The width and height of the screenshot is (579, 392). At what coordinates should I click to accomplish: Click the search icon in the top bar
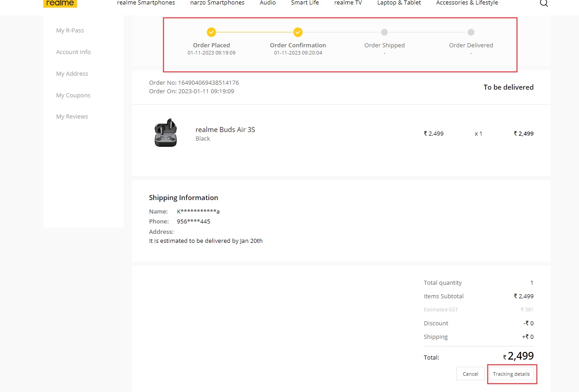click(544, 3)
